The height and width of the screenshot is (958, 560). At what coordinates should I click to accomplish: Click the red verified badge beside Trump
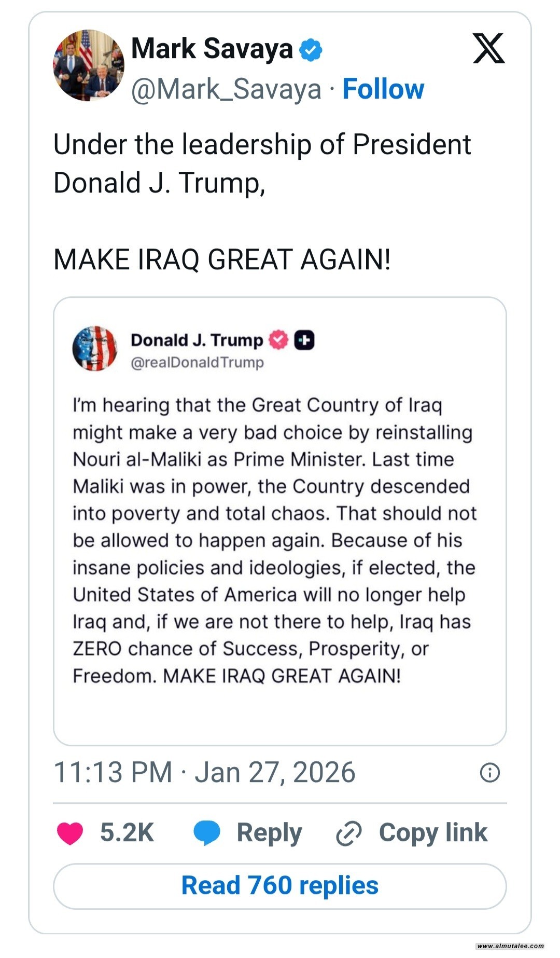pos(278,340)
